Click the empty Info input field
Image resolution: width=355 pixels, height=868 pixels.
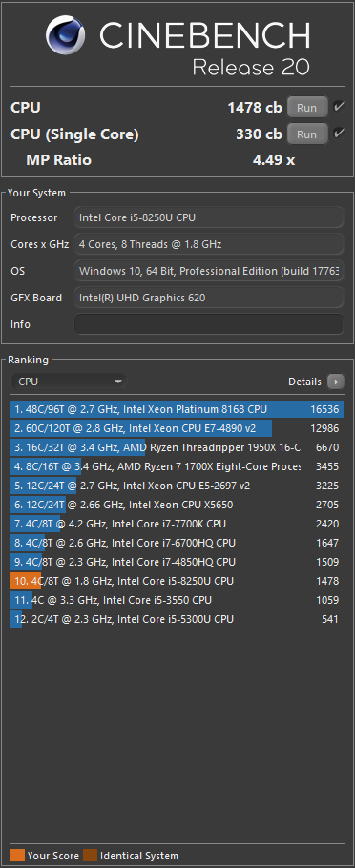(209, 324)
